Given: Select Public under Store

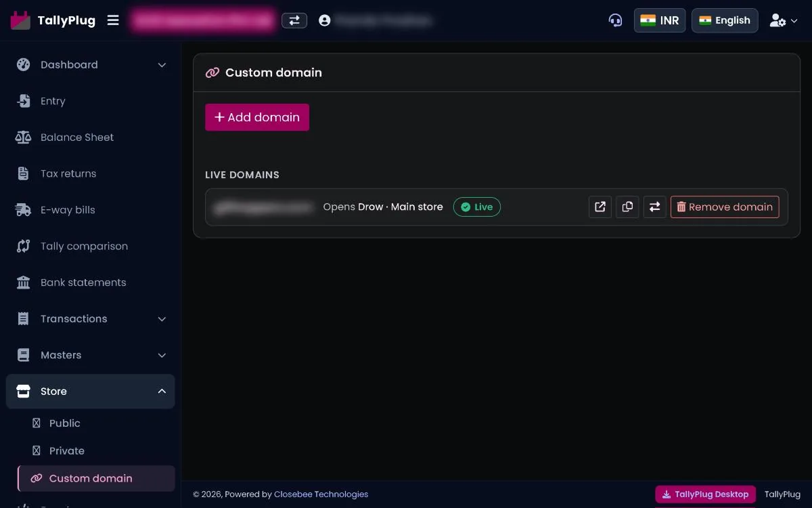Looking at the screenshot, I should (96, 423).
